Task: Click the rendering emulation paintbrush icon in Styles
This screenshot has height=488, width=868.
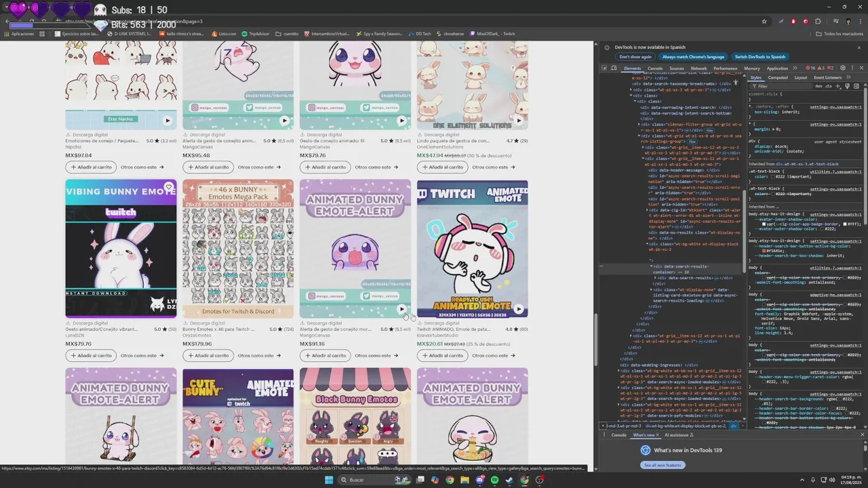Action: (848, 86)
